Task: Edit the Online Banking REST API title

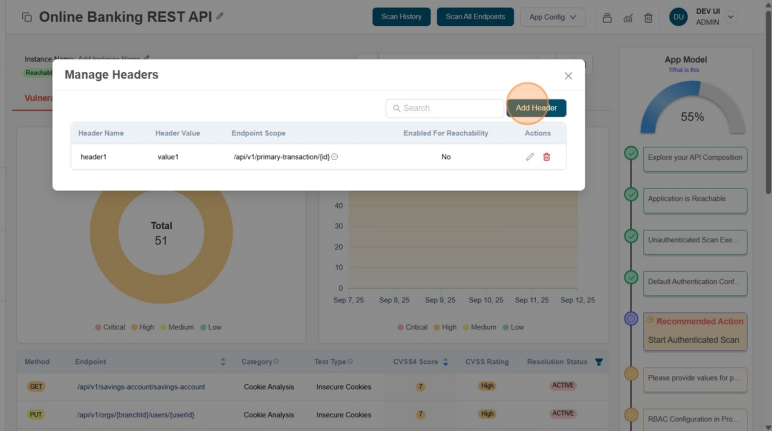Action: click(220, 17)
